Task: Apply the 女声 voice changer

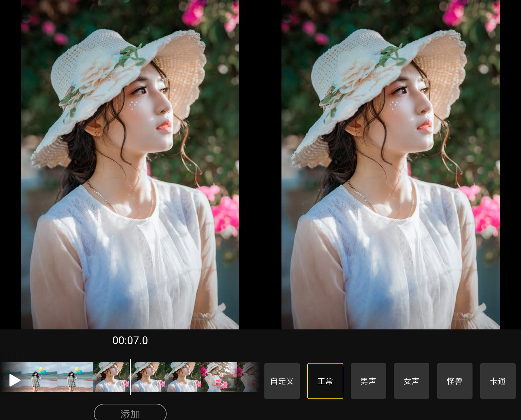Action: (x=411, y=381)
